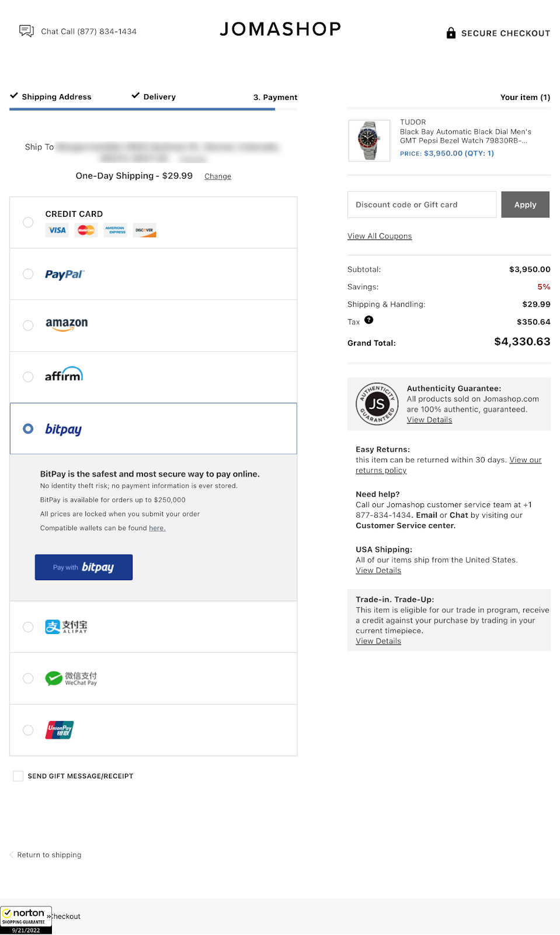Click the Affirm logo
The height and width of the screenshot is (935, 560).
tap(64, 375)
